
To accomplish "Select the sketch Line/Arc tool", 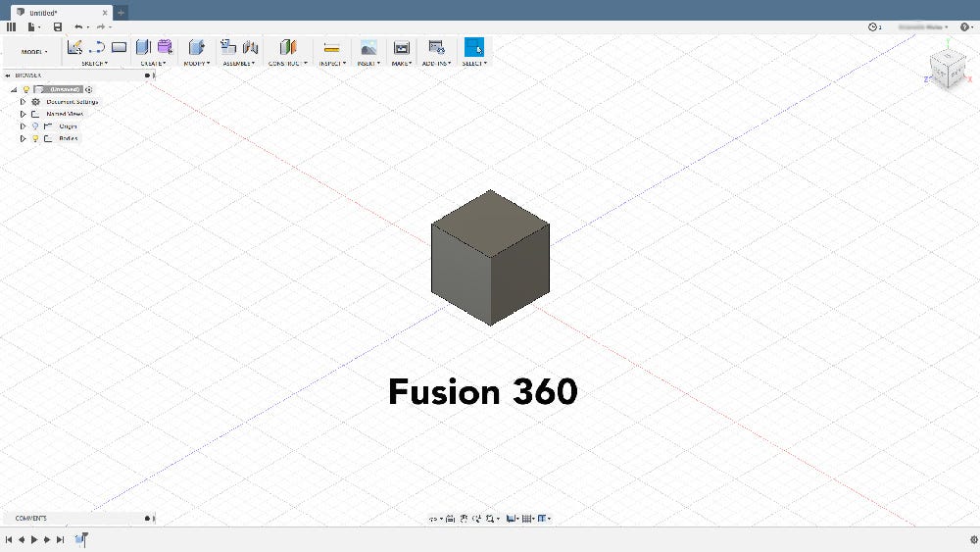I will coord(97,47).
